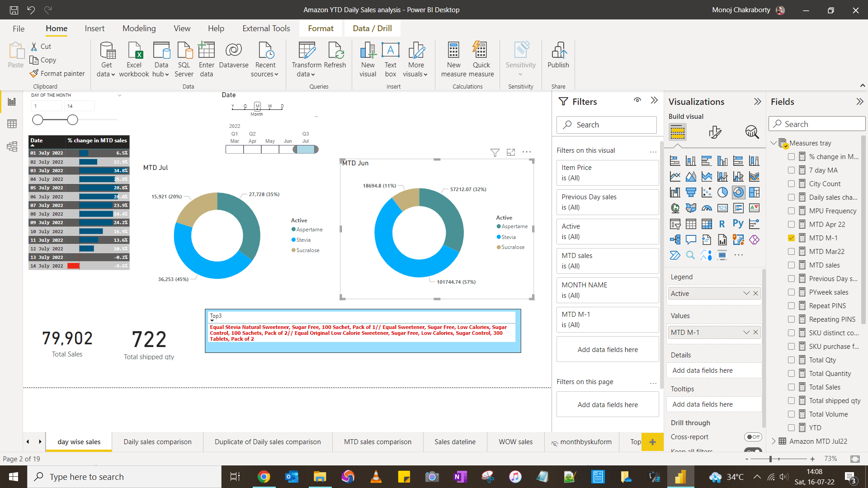Select the donut chart visualization icon
This screenshot has width=868, height=488.
tap(738, 192)
